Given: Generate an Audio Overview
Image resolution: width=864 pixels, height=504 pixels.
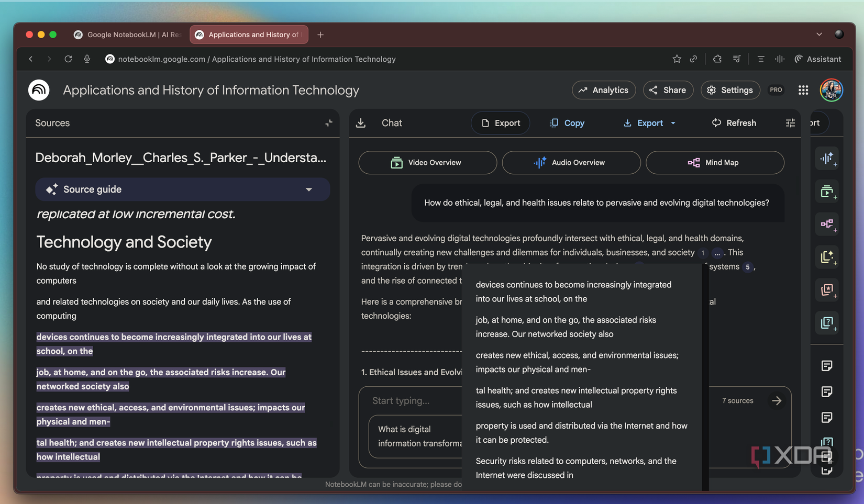Looking at the screenshot, I should 571,163.
